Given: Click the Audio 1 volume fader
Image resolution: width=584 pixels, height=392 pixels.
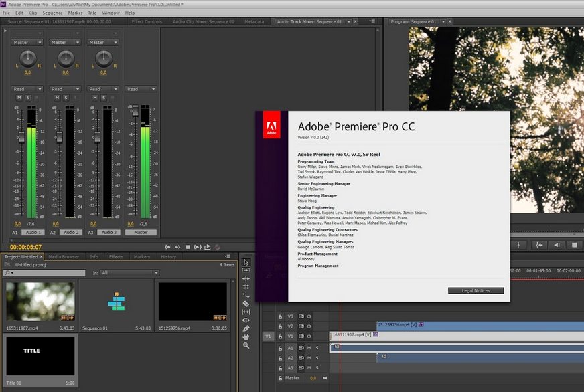Looking at the screenshot, I should click(21, 137).
